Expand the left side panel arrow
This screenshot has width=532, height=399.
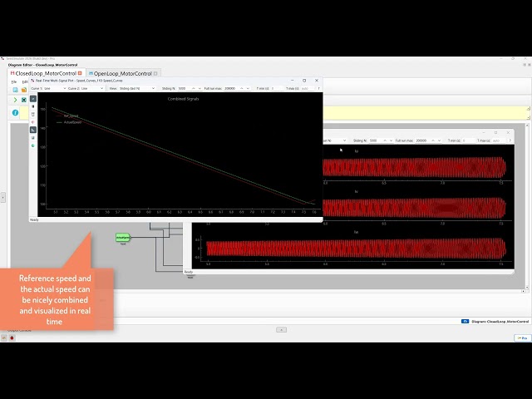click(2, 197)
